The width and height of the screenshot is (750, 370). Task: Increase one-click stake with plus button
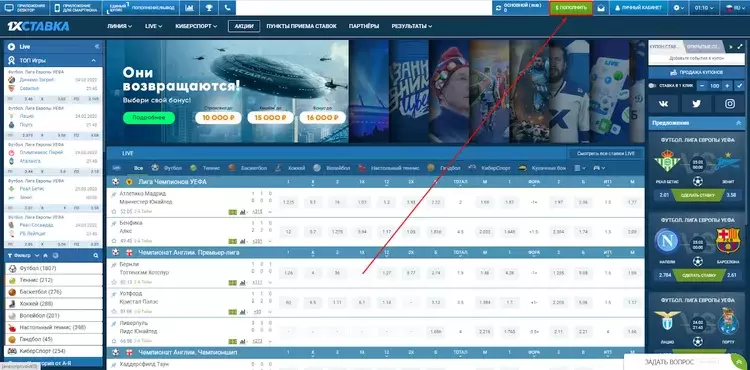coord(727,86)
